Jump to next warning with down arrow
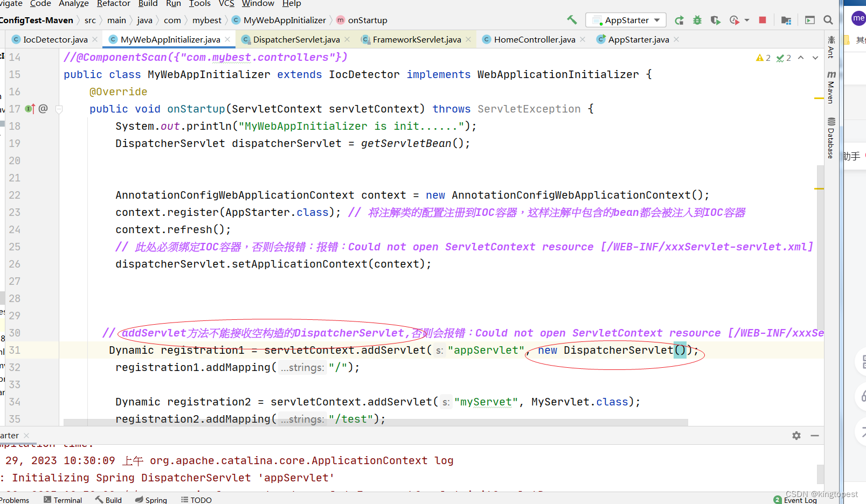866x504 pixels. 815,58
